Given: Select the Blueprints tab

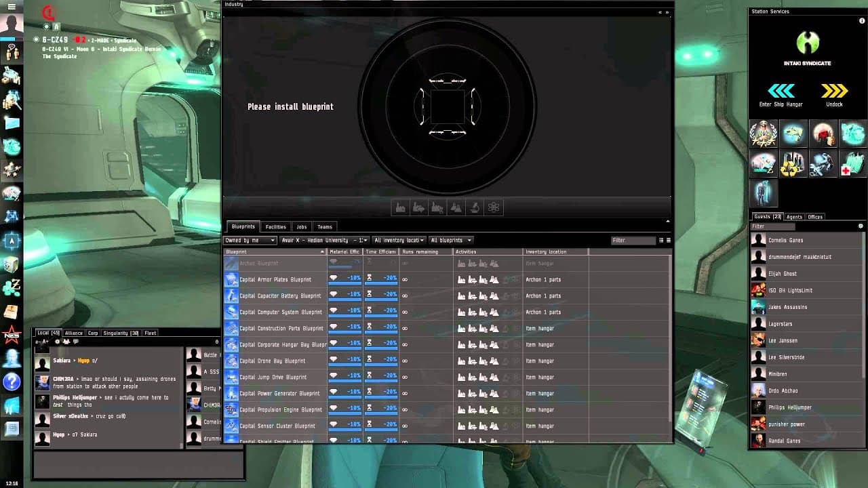Looking at the screenshot, I should pos(243,227).
